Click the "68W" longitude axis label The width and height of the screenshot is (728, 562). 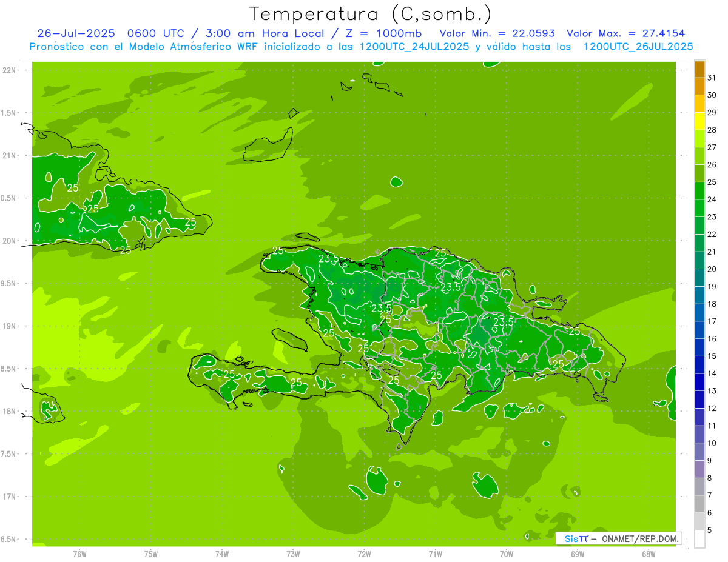click(x=649, y=554)
